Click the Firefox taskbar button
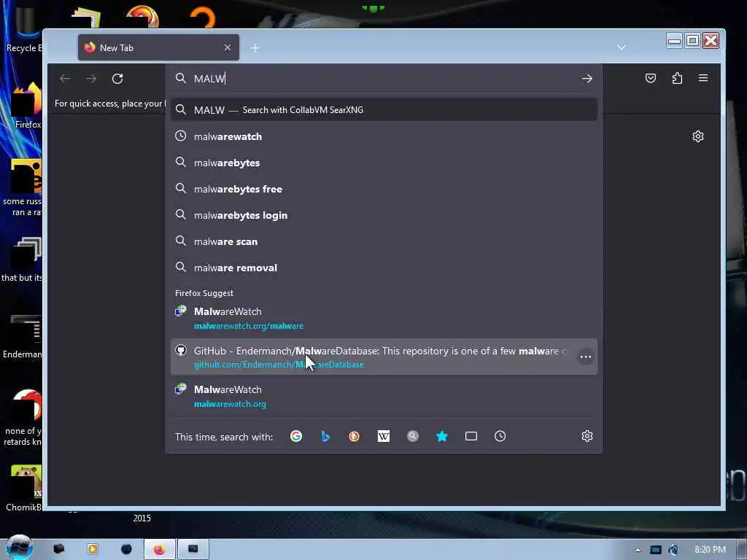 159,550
